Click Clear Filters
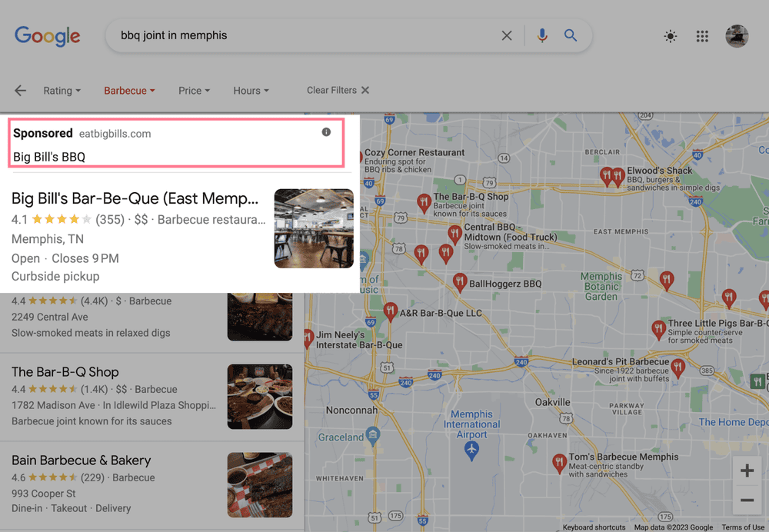Screen dimensions: 769x532 coord(338,90)
